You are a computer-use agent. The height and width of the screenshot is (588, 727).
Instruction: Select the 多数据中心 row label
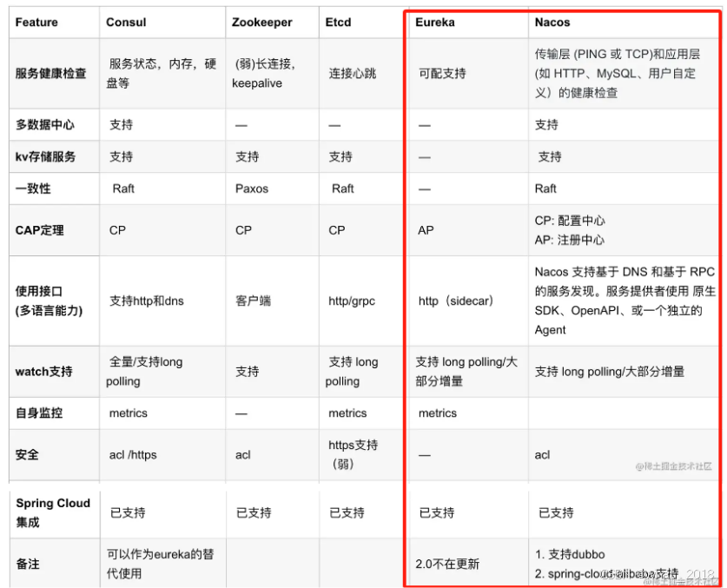(x=45, y=125)
